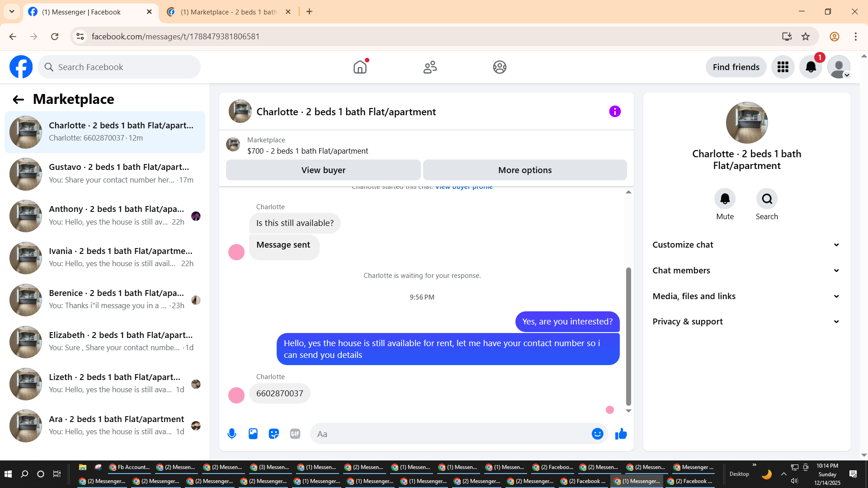
Task: Open the Facebook notifications bell
Action: pyautogui.click(x=811, y=67)
